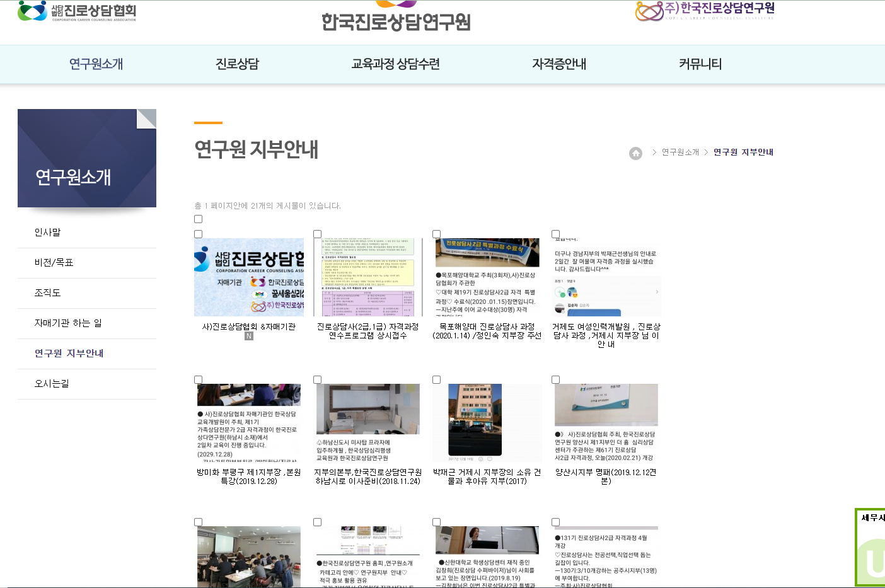The height and width of the screenshot is (588, 885).
Task: Open the 하남시로 이사준비 thumbnail
Action: 368,423
